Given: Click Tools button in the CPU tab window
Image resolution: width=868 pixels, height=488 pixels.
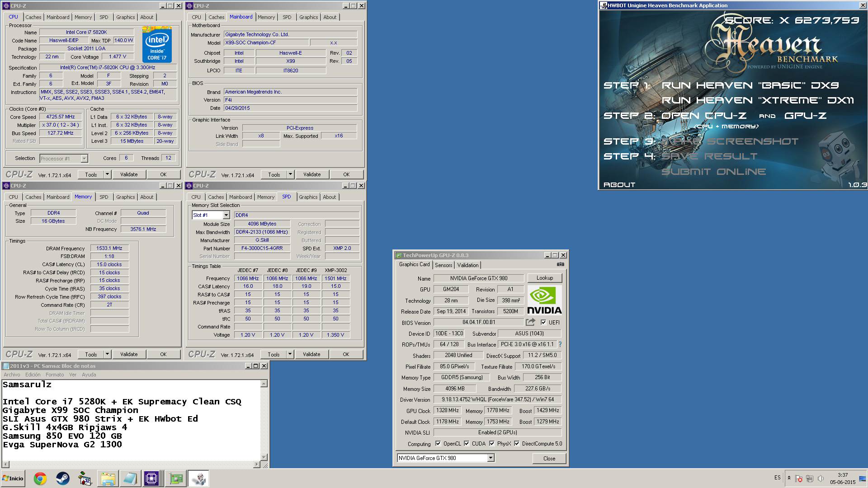Looking at the screenshot, I should click(x=91, y=174).
